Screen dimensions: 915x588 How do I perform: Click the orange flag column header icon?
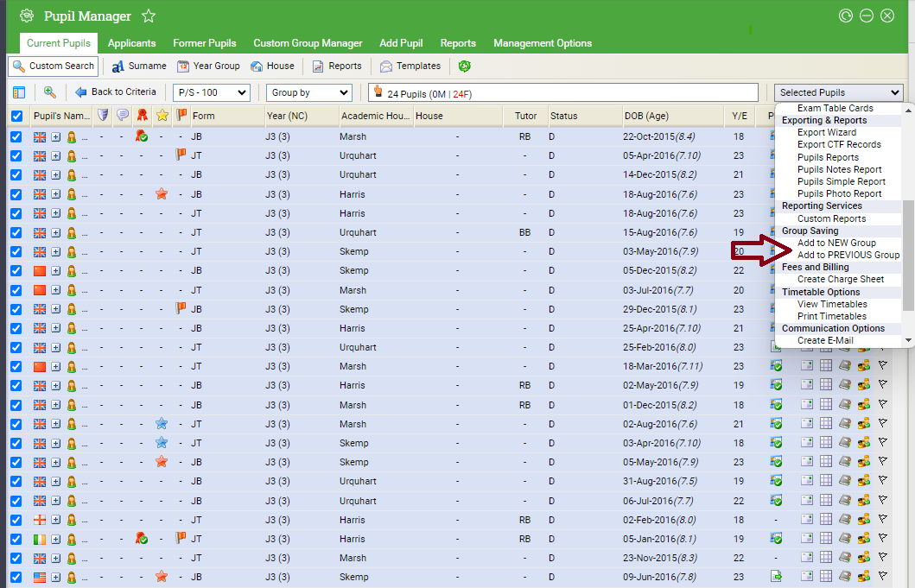point(181,115)
